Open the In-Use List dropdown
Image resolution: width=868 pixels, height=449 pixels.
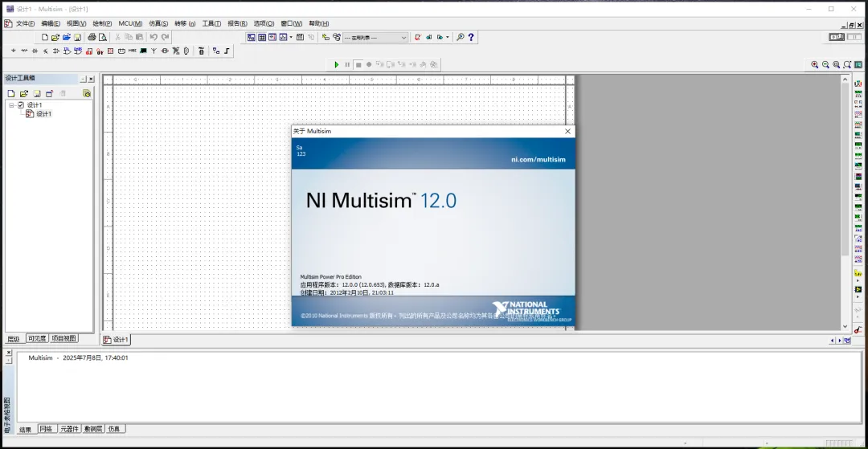pyautogui.click(x=375, y=37)
